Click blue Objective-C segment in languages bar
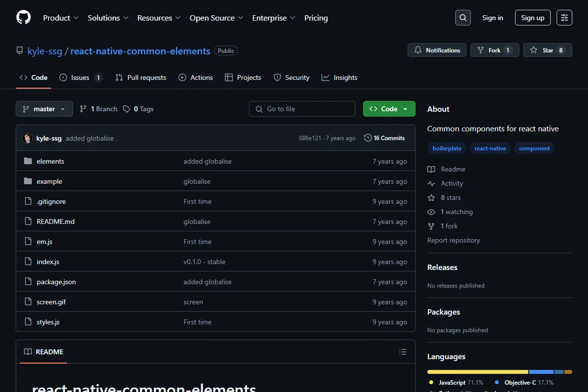The width and height of the screenshot is (588, 392). (x=541, y=372)
